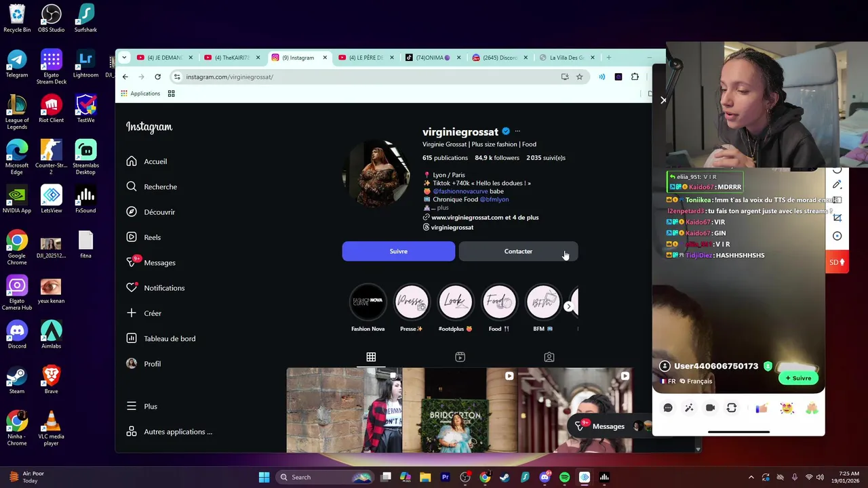Expand the tab search dropdown arrow
Screen dimensions: 868x488
(x=124, y=58)
